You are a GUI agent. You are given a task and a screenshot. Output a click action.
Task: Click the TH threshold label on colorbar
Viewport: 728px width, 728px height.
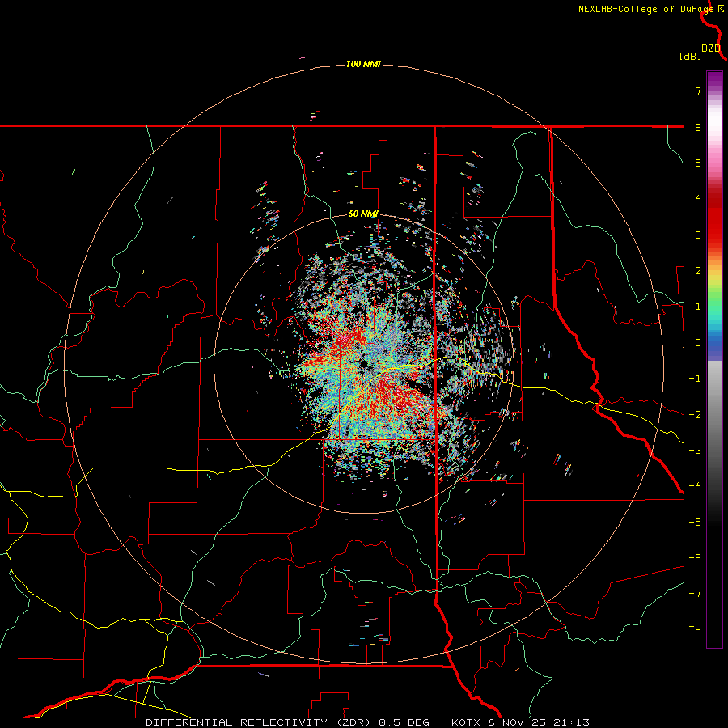695,630
